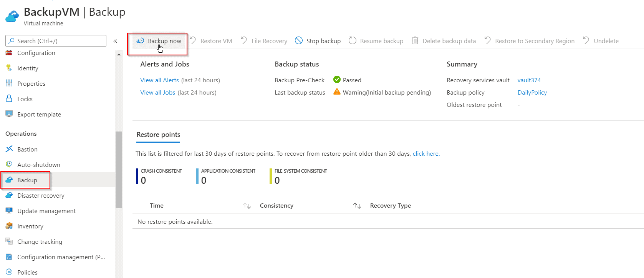Click the Identity key icon

pos(9,68)
